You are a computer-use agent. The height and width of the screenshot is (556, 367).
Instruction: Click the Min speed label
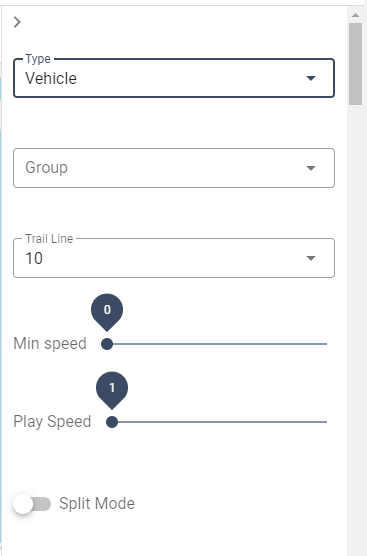pos(50,344)
